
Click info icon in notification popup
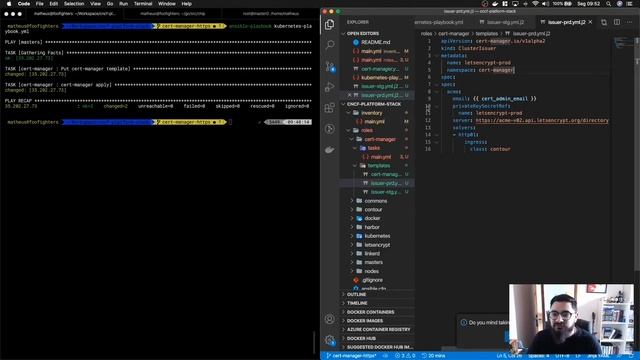[464, 322]
